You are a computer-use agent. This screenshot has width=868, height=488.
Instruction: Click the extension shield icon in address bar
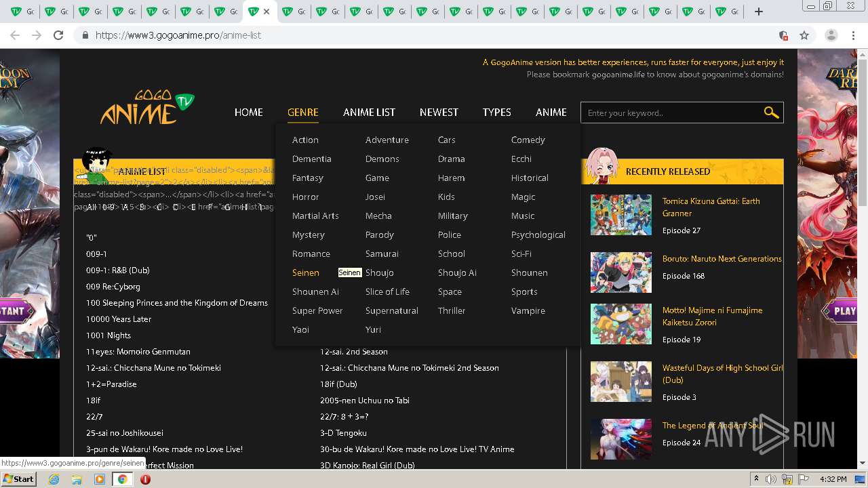tap(783, 35)
